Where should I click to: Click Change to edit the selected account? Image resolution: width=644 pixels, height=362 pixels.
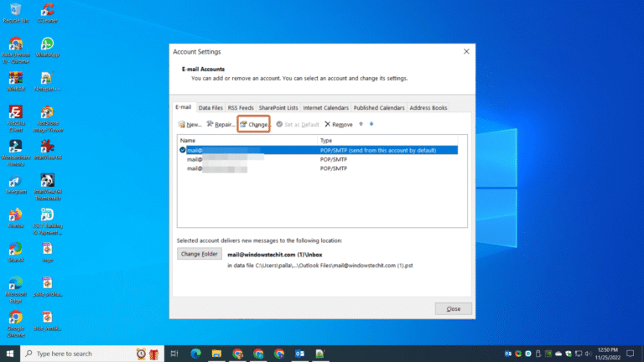(254, 124)
